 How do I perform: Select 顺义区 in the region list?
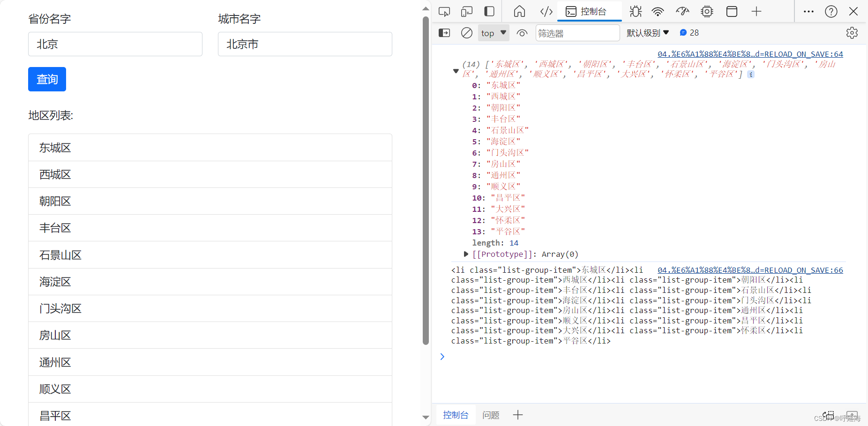point(210,389)
